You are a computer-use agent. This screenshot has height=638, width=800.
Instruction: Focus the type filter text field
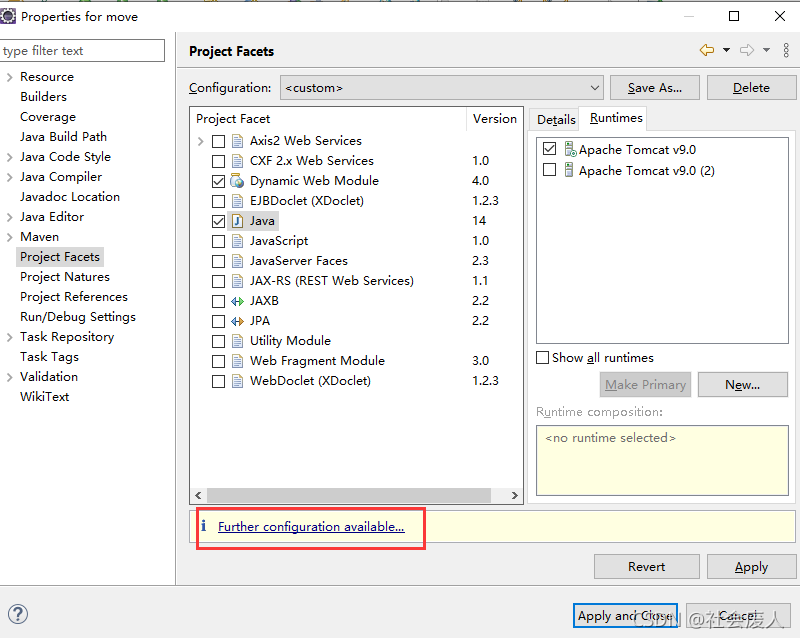click(x=82, y=51)
